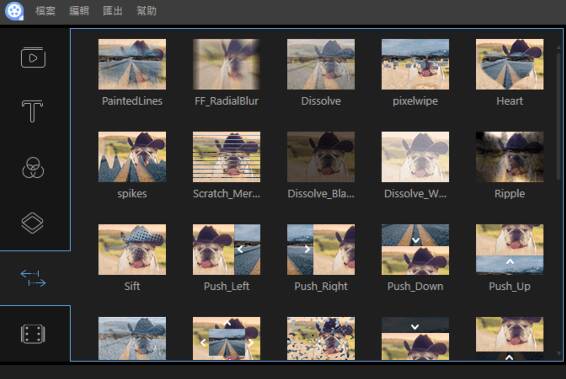The image size is (566, 379).
Task: Select the Sift transition thumbnail
Action: [132, 249]
